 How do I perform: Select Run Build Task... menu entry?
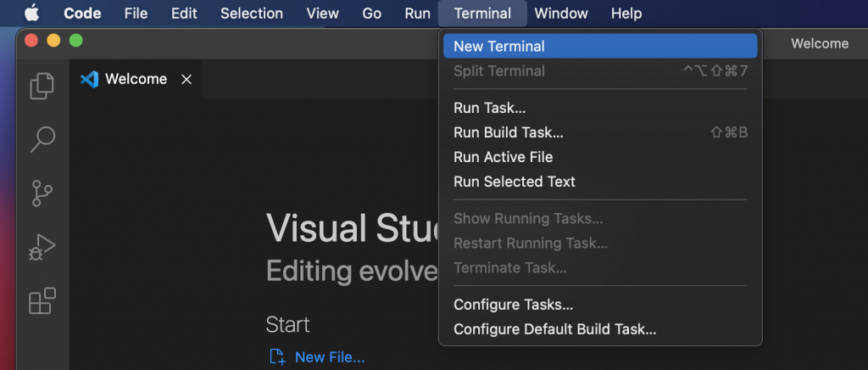pos(600,132)
